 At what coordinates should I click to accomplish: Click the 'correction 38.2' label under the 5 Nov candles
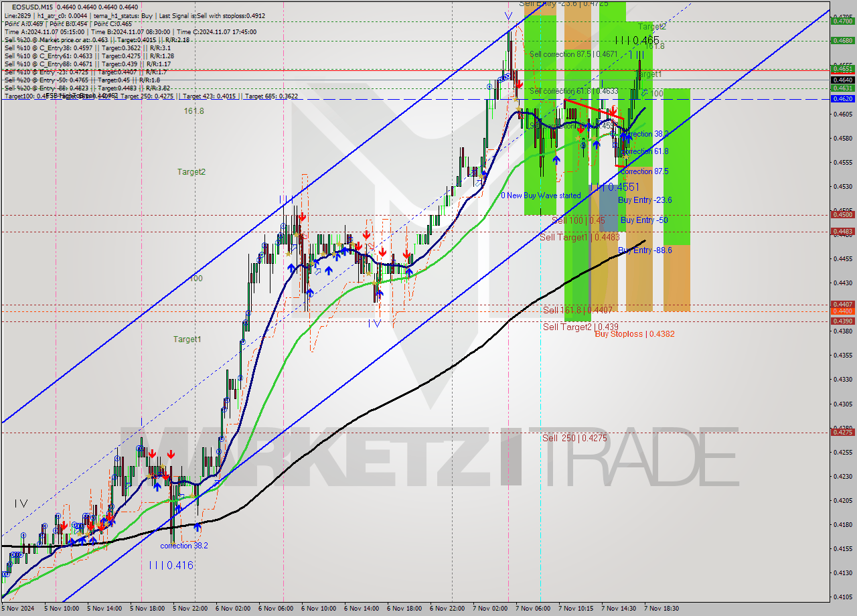point(183,546)
